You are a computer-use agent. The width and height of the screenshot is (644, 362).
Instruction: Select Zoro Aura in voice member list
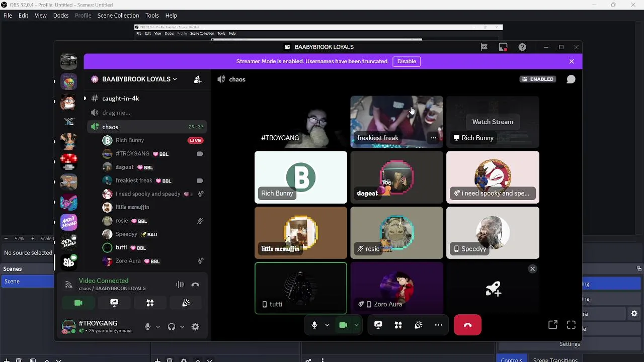[x=128, y=261]
